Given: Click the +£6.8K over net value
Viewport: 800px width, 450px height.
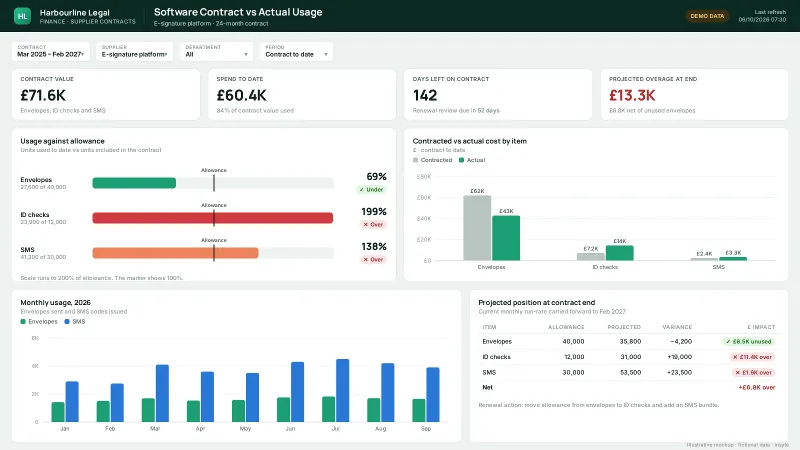Looking at the screenshot, I should pyautogui.click(x=757, y=387).
